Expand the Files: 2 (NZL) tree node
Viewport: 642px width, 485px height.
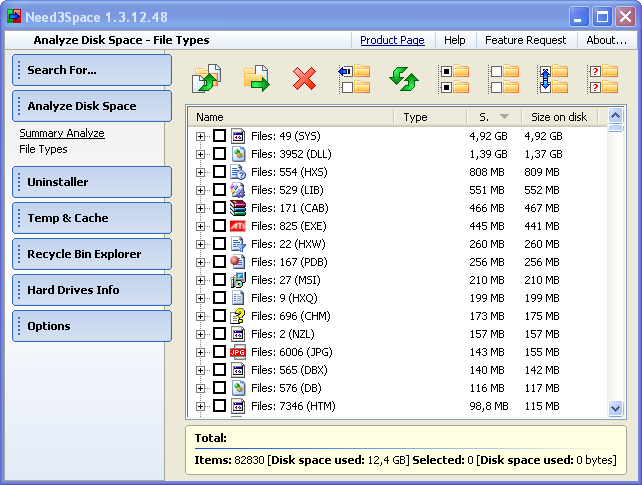click(200, 334)
